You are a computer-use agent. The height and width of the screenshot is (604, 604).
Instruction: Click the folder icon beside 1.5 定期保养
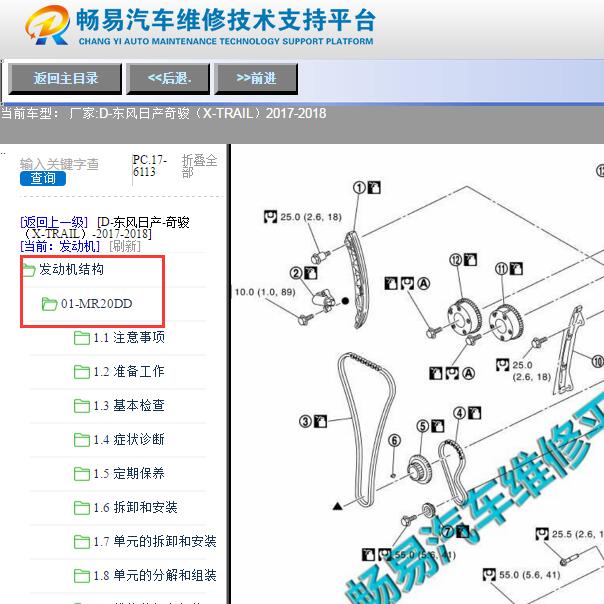[81, 473]
